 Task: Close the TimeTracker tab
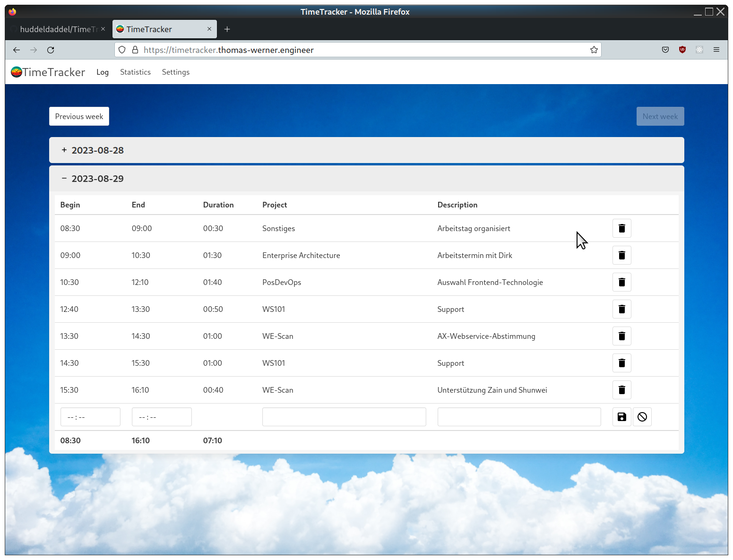tap(209, 29)
